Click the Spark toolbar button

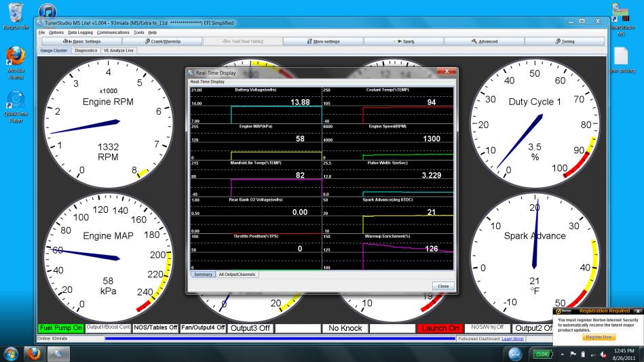click(x=404, y=41)
